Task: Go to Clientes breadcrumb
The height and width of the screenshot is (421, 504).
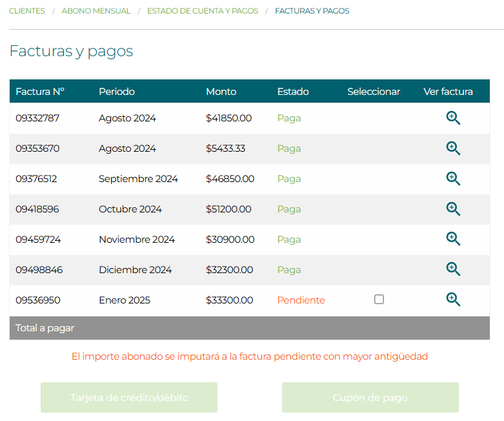Action: click(27, 11)
